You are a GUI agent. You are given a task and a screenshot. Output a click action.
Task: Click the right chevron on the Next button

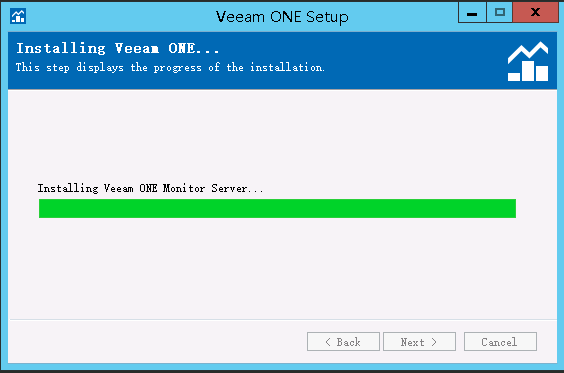point(434,342)
